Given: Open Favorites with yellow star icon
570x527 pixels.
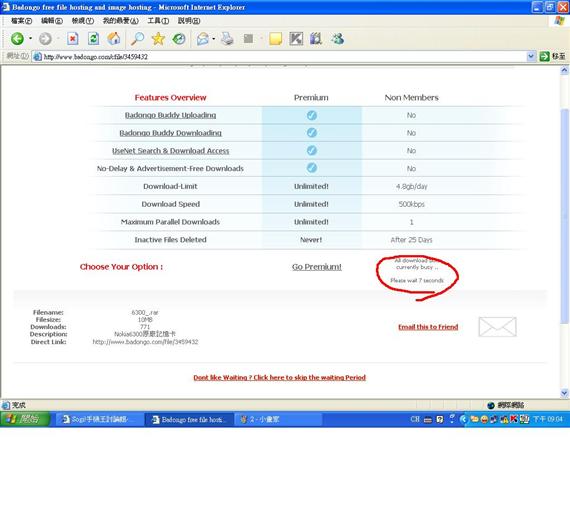Looking at the screenshot, I should pyautogui.click(x=158, y=39).
